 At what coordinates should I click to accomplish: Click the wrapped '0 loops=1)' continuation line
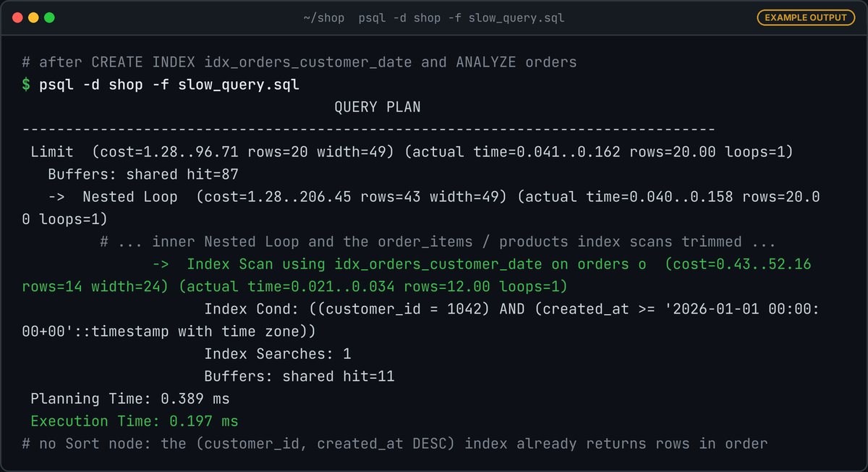tap(65, 219)
